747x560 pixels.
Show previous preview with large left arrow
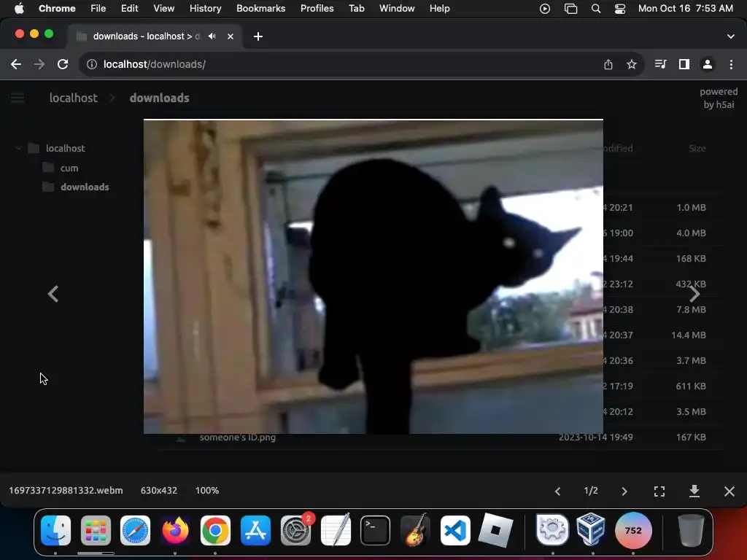(53, 294)
